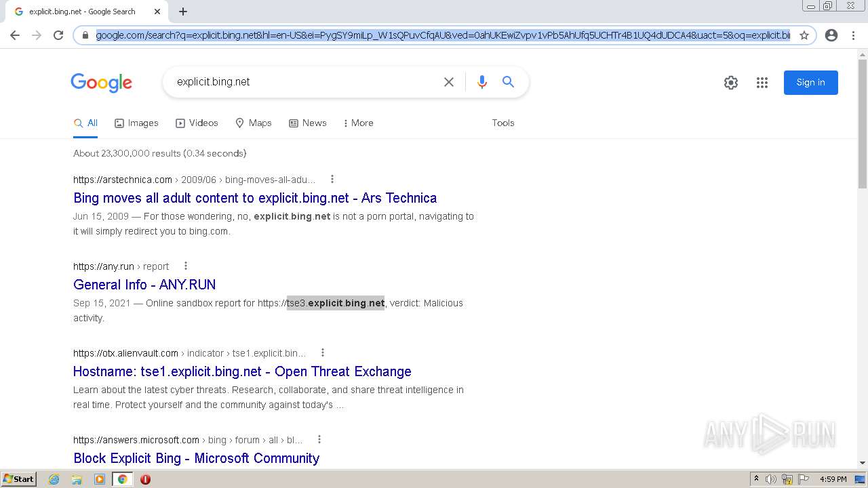Open the Ars Technica Bing adult content result

tap(255, 198)
